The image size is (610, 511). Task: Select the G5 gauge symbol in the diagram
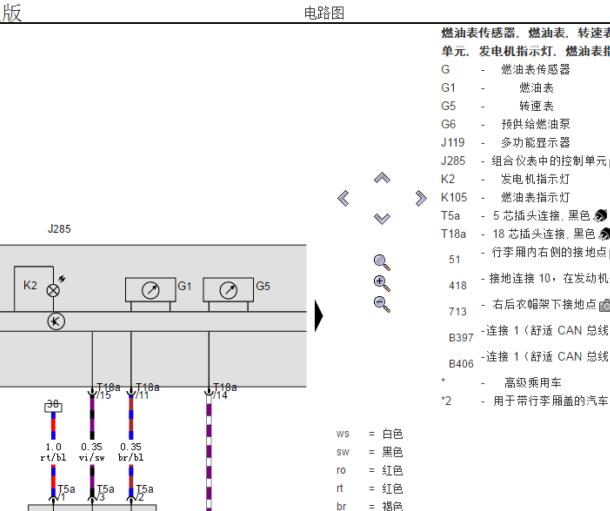tap(228, 290)
